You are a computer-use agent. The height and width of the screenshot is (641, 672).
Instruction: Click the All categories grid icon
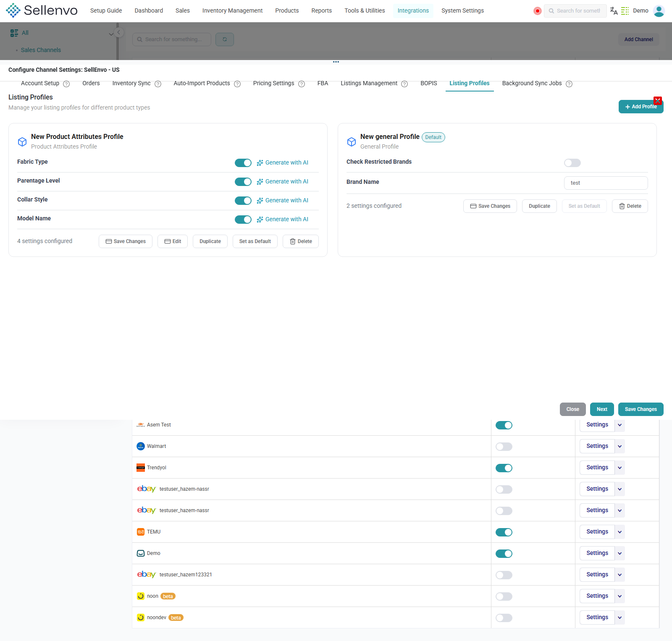[x=14, y=33]
